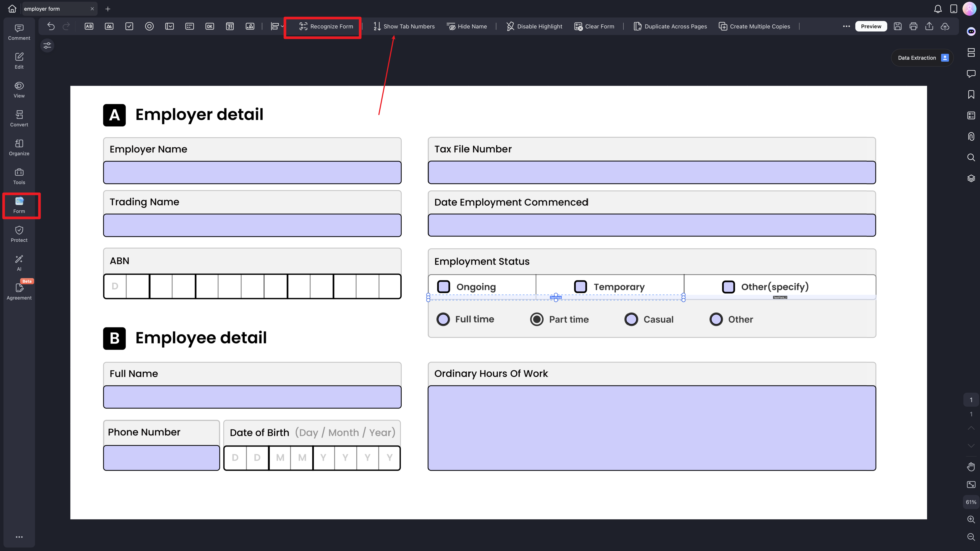Select the OK button field tool
Viewport: 980px width, 551px height.
pyautogui.click(x=210, y=26)
